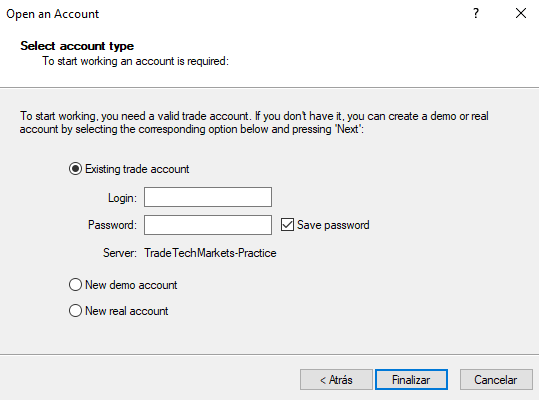Click the Select account type heading
Screen dimensions: 539x400
pos(77,46)
